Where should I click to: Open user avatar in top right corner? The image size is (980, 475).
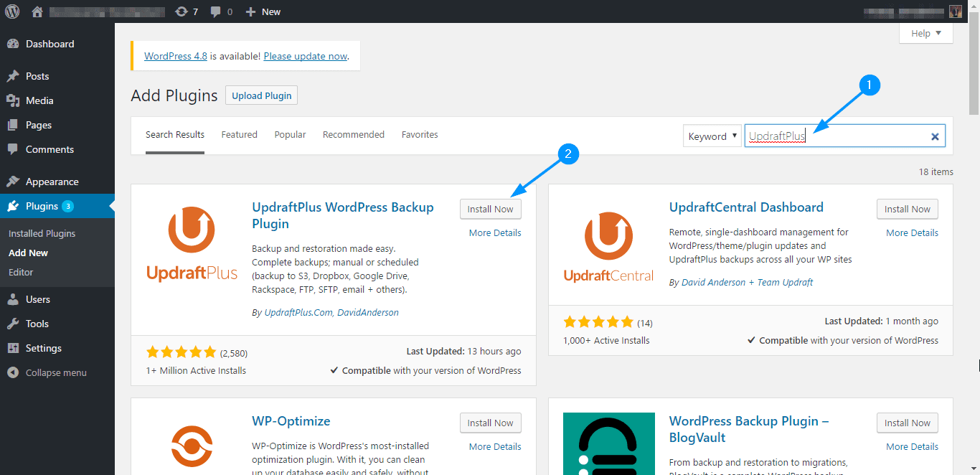click(955, 11)
